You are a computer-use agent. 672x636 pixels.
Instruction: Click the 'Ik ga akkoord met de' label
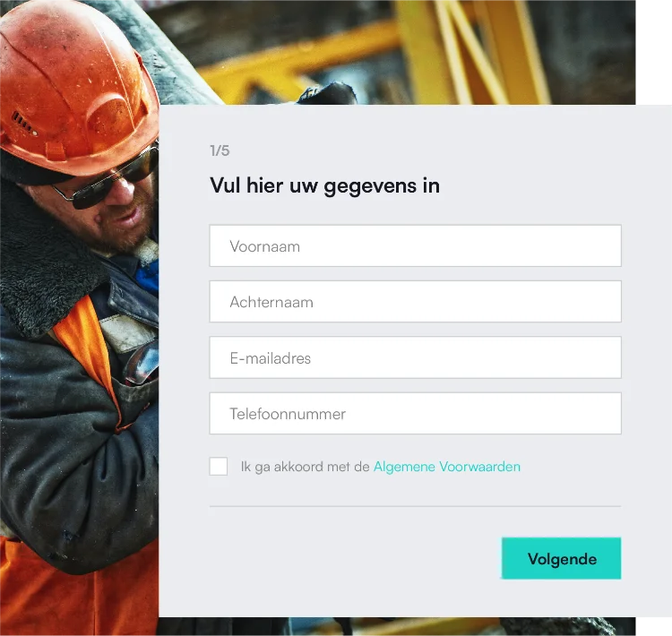(305, 467)
